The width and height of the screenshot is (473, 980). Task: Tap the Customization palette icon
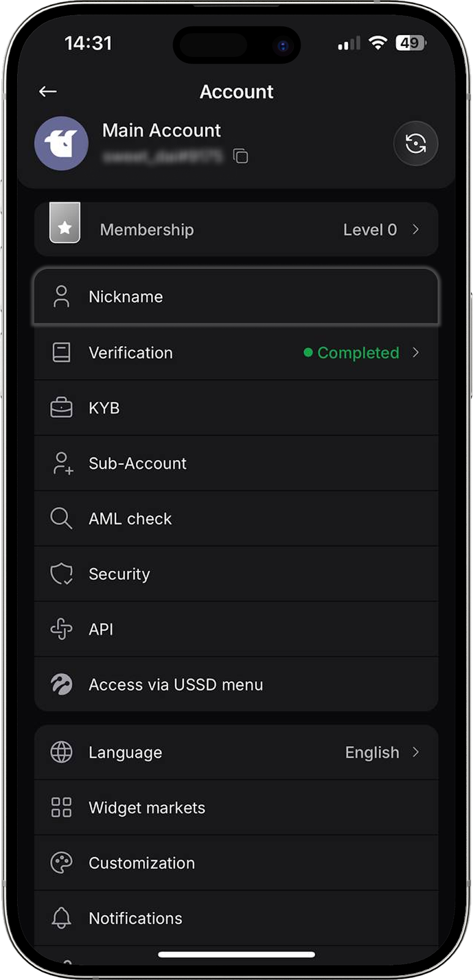(61, 863)
